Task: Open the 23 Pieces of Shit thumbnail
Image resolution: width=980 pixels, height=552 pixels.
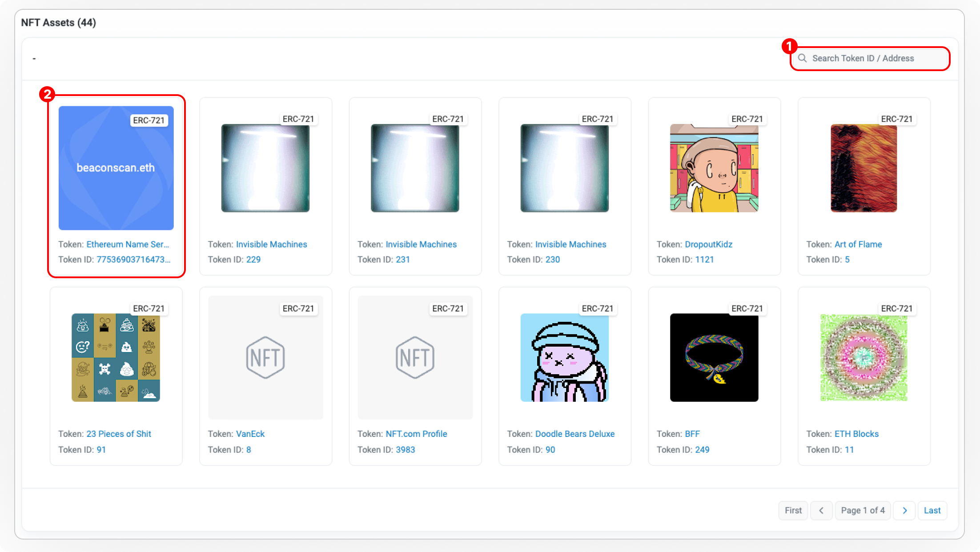Action: tap(116, 357)
